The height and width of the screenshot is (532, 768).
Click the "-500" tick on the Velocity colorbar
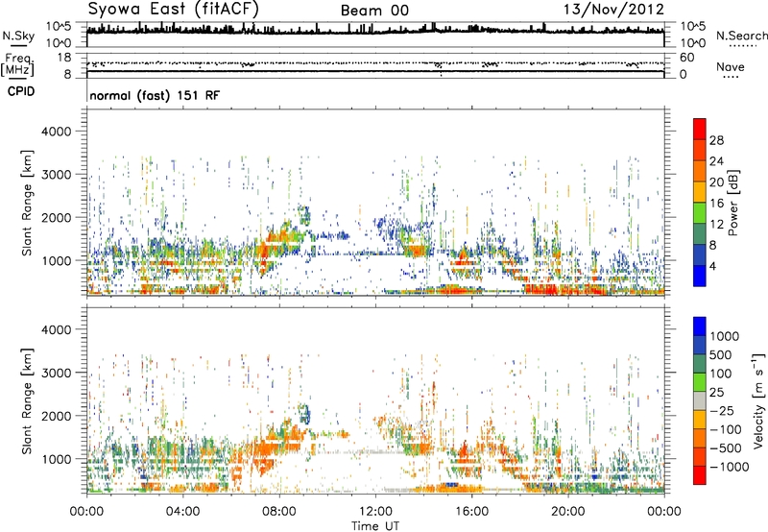click(726, 448)
